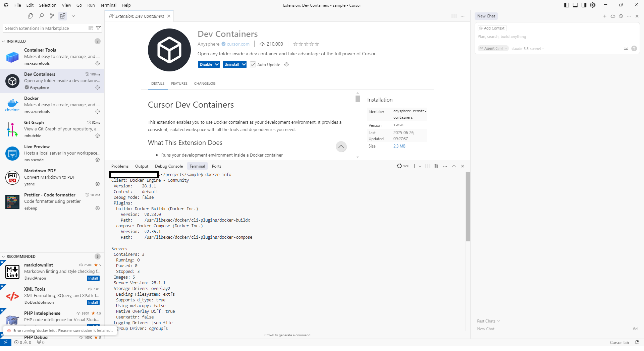Viewport: 644px width, 351px height.
Task: Split the editor to the right
Action: tap(454, 16)
